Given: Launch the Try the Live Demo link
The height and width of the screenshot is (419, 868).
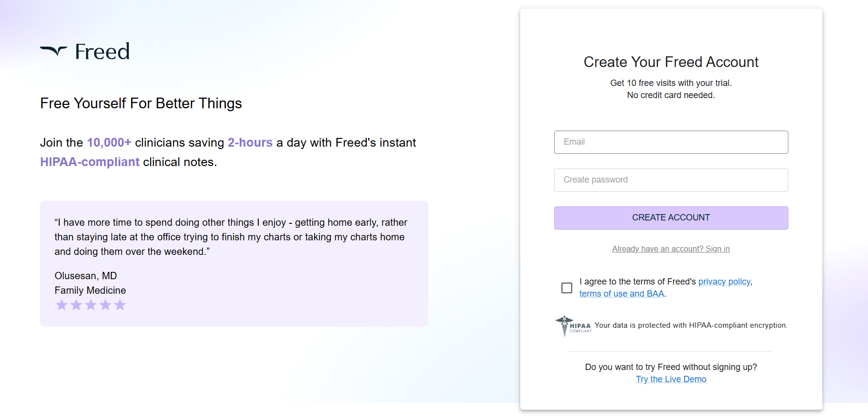Looking at the screenshot, I should tap(671, 379).
